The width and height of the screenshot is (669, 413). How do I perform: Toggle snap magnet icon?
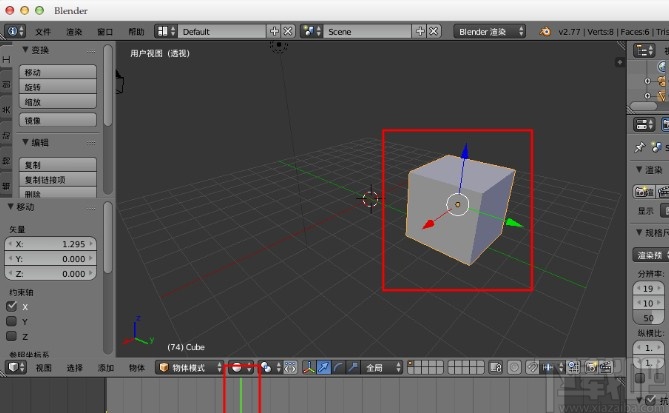coord(532,367)
